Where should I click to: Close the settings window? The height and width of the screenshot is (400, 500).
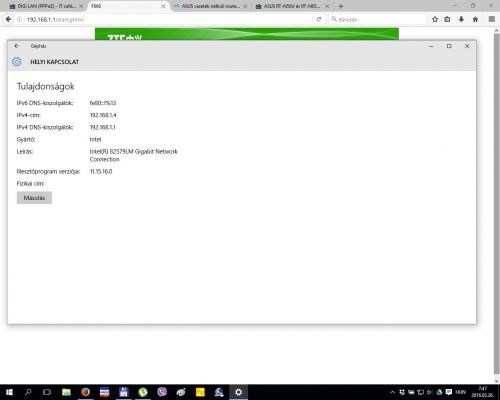[x=467, y=46]
